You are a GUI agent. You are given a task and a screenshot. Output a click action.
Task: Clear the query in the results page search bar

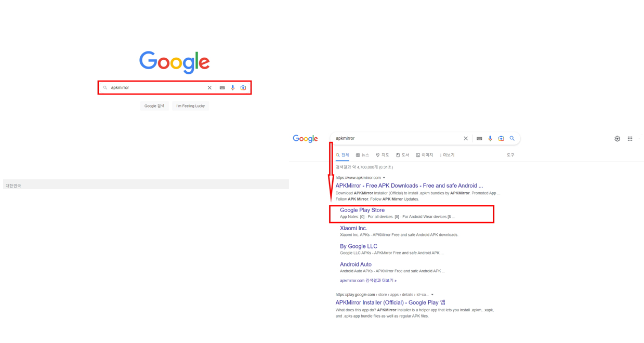[x=466, y=139]
